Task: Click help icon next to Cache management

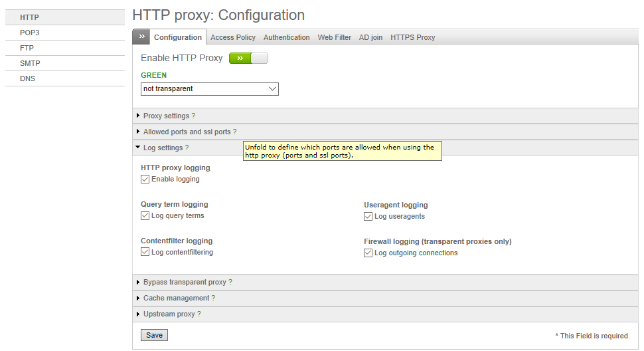Action: (213, 298)
